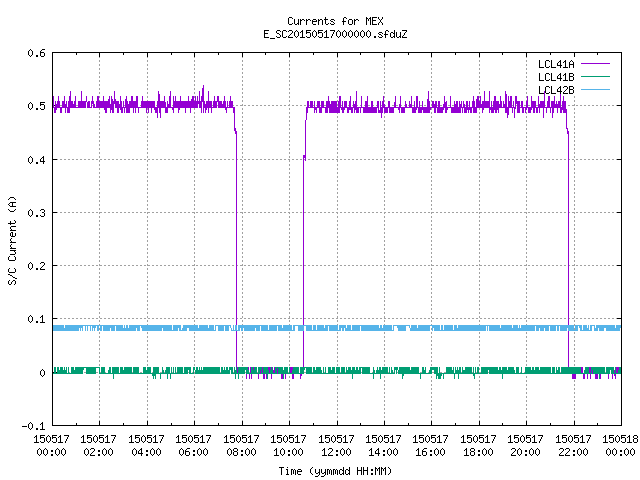Click the x-axis tick '150517 08:00'

click(241, 445)
